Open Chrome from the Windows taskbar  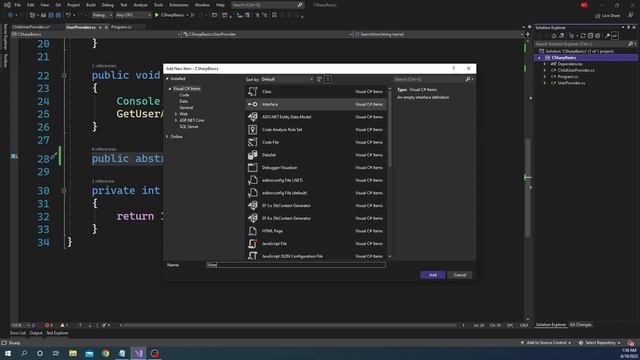(x=106, y=353)
